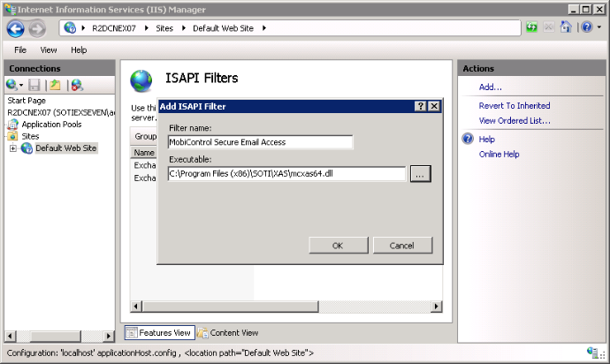The height and width of the screenshot is (364, 610).
Task: Open View Ordered List... action
Action: tap(515, 121)
